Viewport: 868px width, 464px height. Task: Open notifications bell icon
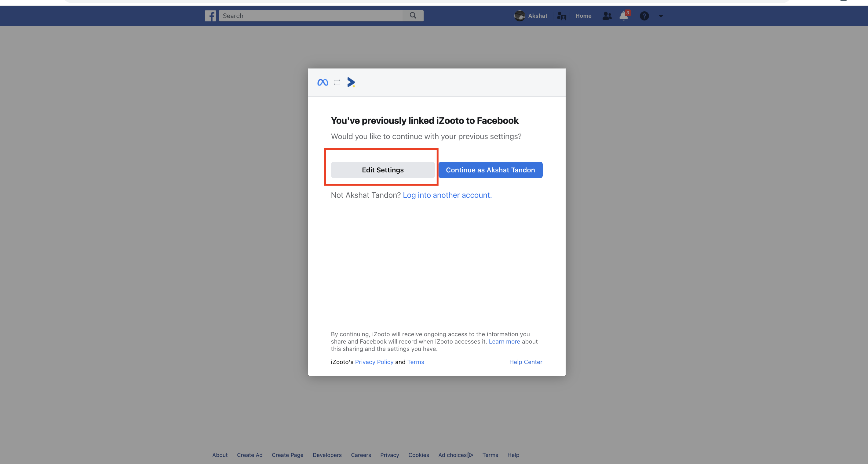pyautogui.click(x=624, y=16)
